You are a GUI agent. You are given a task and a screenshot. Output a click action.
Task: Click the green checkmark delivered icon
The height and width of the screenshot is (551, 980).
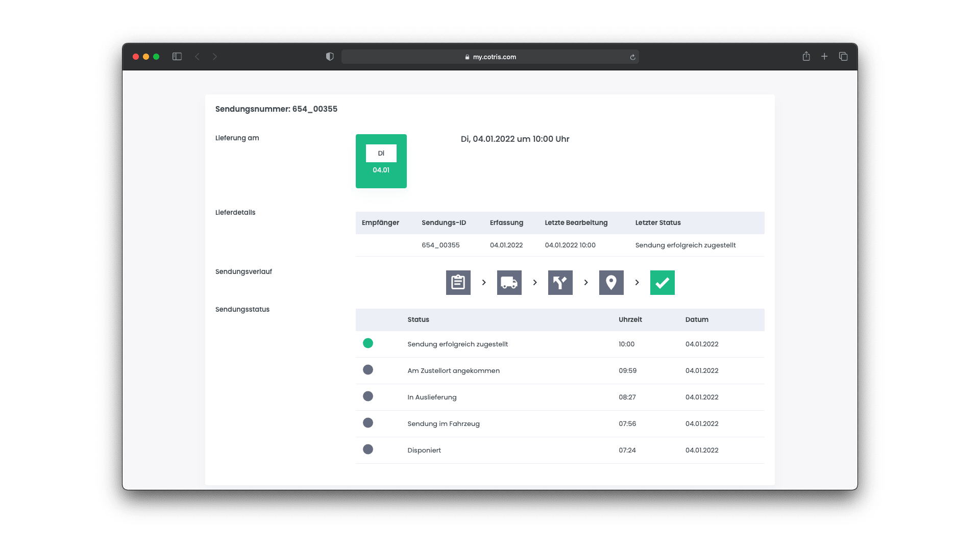click(x=662, y=283)
